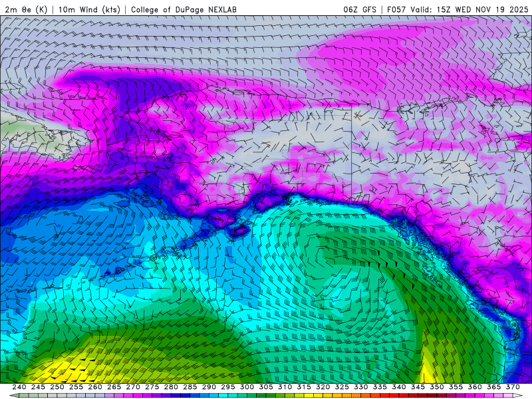This screenshot has height=399, width=532.
Task: Click the 'College of DuPage NEXLAB' header text
Action: point(184,9)
